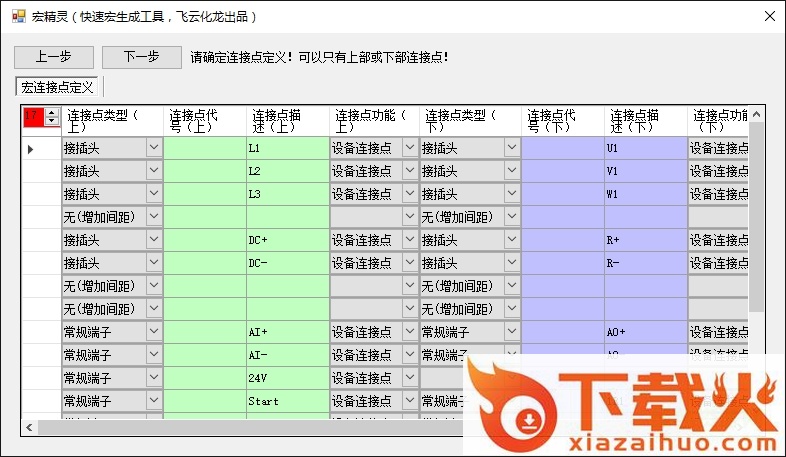Click the 上一步 button
Screen dimensions: 786x457
pyautogui.click(x=54, y=57)
